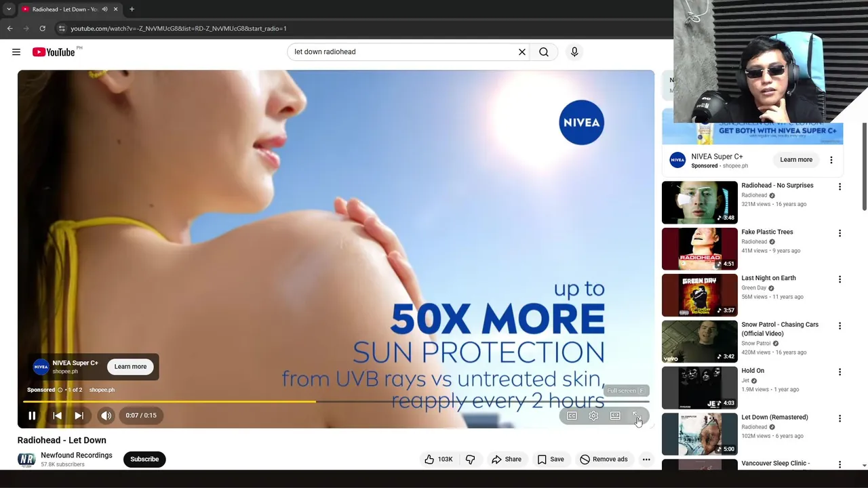Enter full screen mode

pos(637,416)
